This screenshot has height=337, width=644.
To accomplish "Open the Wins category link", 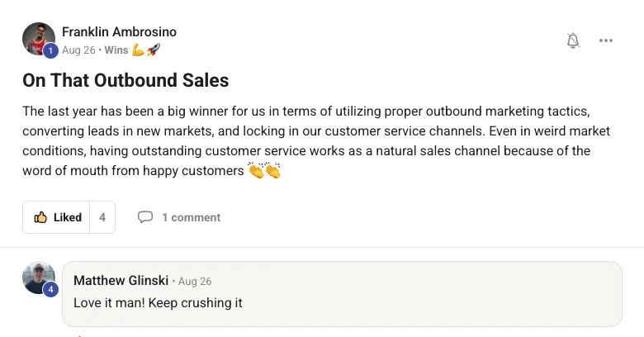I will pos(115,50).
